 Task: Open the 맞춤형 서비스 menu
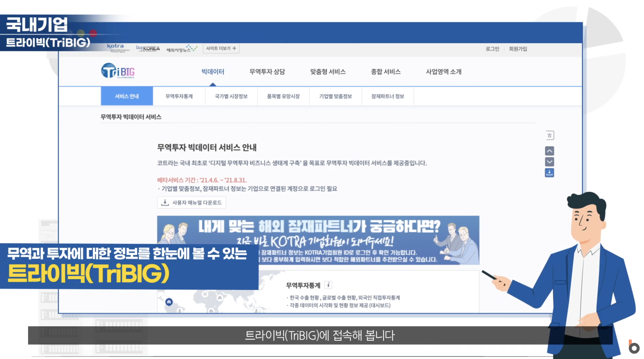pos(328,72)
